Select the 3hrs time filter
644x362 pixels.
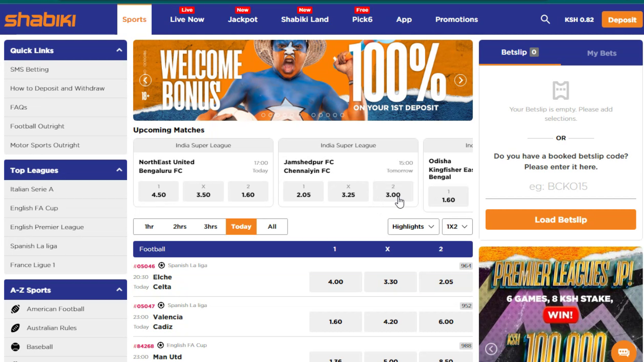pos(211,227)
